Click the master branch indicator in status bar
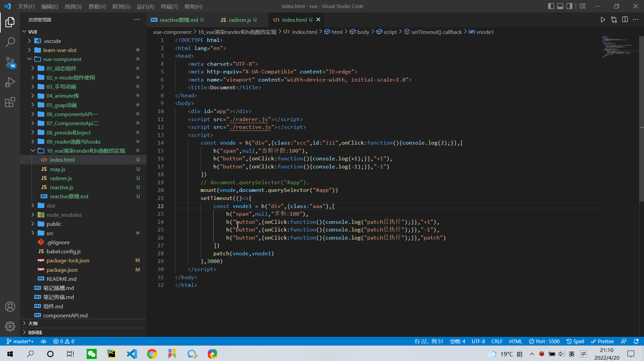 20,341
